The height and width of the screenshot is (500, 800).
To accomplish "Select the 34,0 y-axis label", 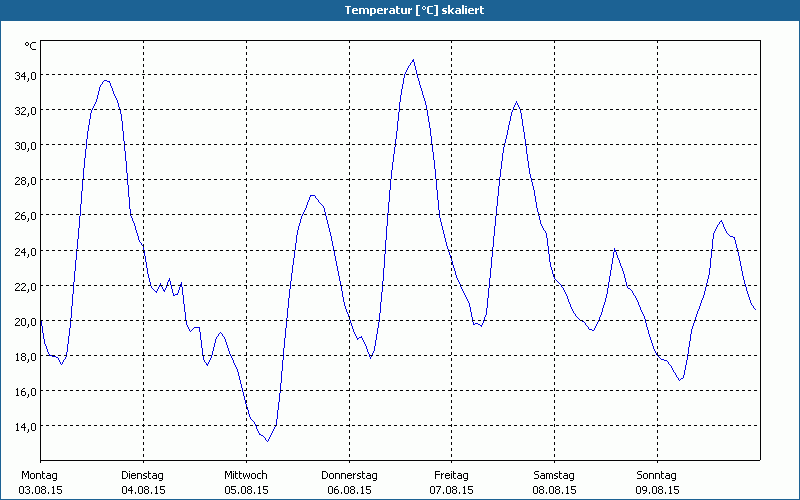I will click(24, 75).
